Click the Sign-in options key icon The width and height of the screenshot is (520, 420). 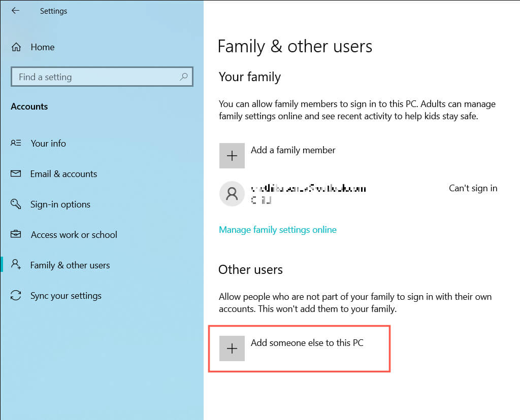(x=16, y=204)
